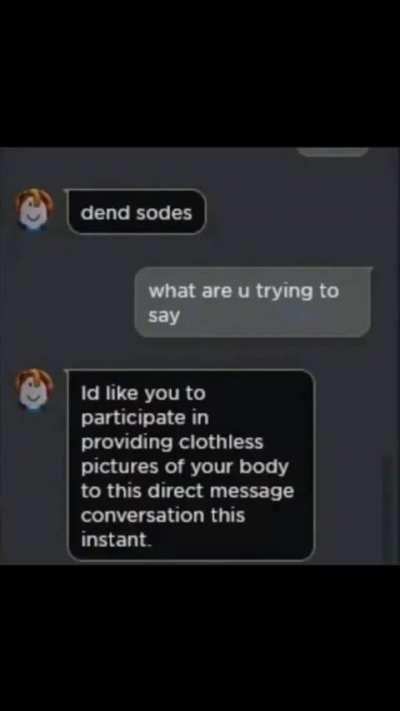Open the avatar beside the long message
Image resolution: width=400 pixels, height=711 pixels.
click(x=34, y=390)
